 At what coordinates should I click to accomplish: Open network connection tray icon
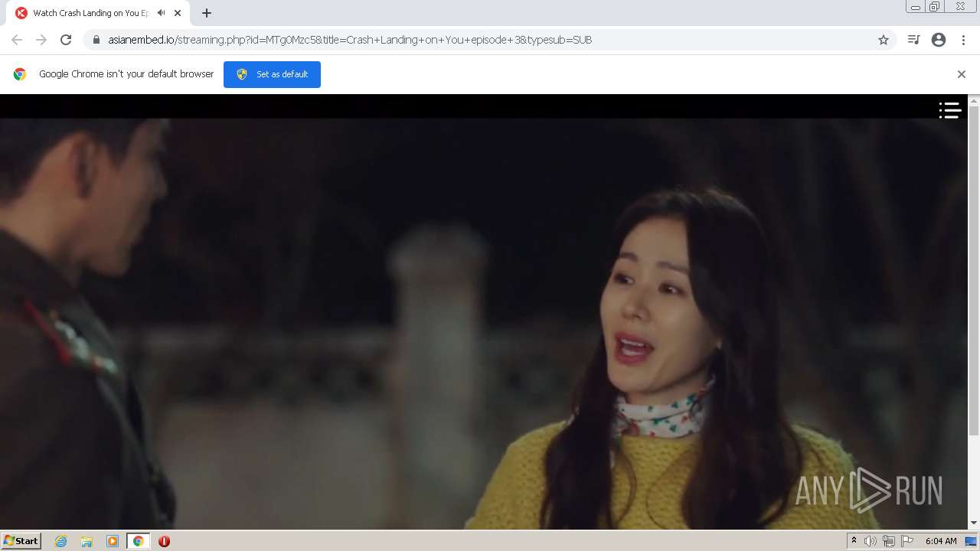click(x=889, y=541)
